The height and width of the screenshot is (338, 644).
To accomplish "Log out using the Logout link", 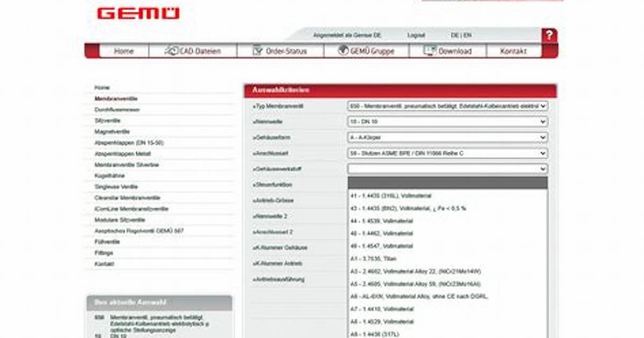I will (x=416, y=36).
